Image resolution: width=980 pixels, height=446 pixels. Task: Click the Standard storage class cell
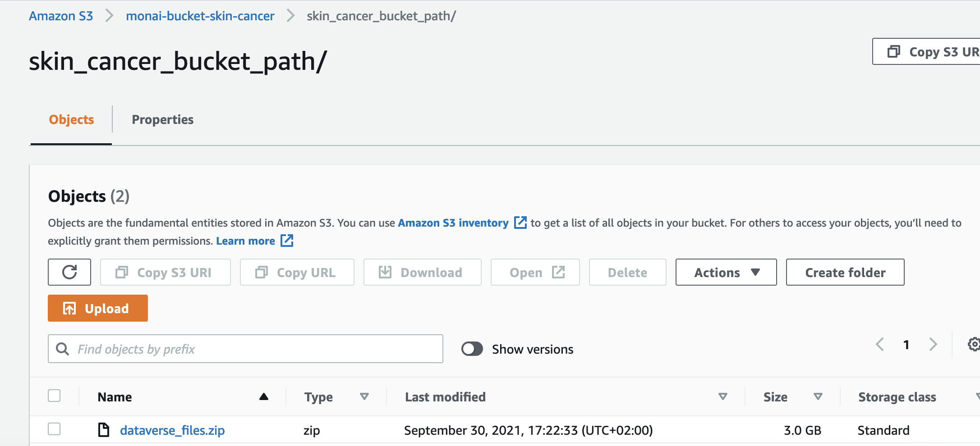point(883,430)
